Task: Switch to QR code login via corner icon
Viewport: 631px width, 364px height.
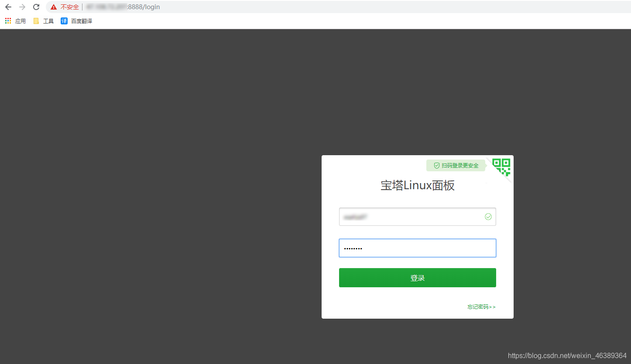Action: [x=501, y=167]
